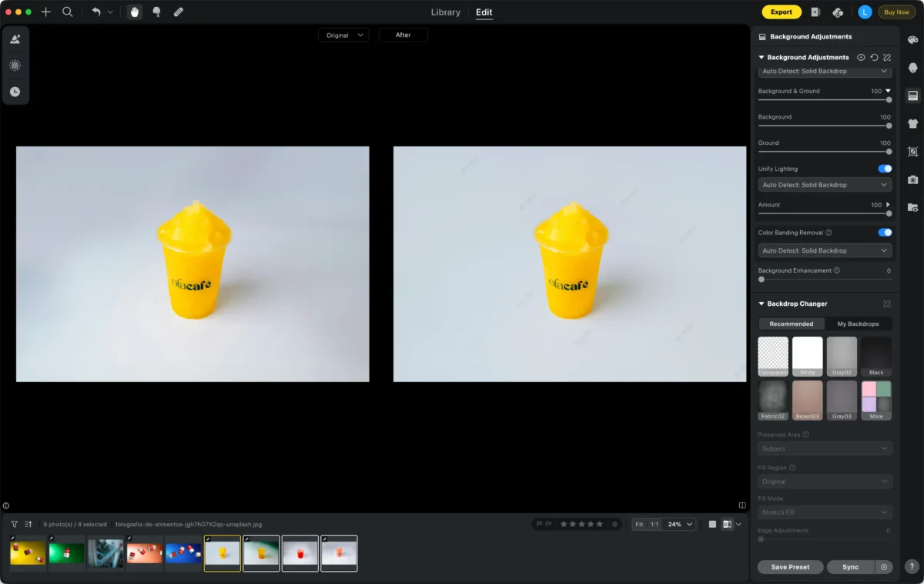Open Unify Lighting Auto Detect dropdown
This screenshot has height=584, width=924.
pos(825,185)
